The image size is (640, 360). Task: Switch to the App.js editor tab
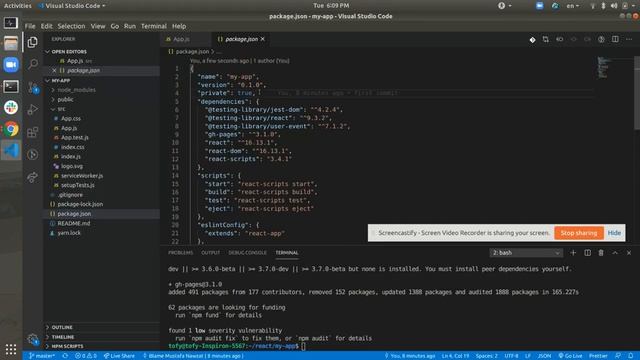click(x=181, y=39)
